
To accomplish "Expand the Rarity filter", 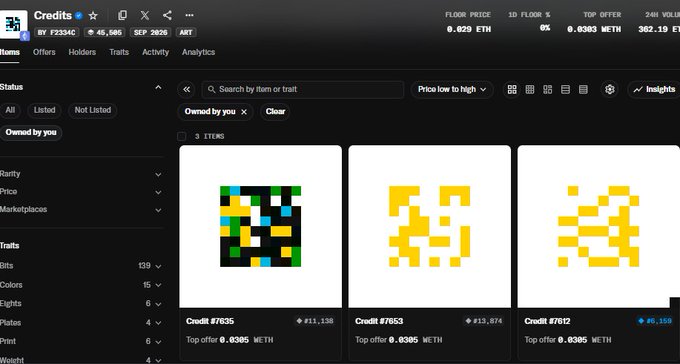I will 81,174.
